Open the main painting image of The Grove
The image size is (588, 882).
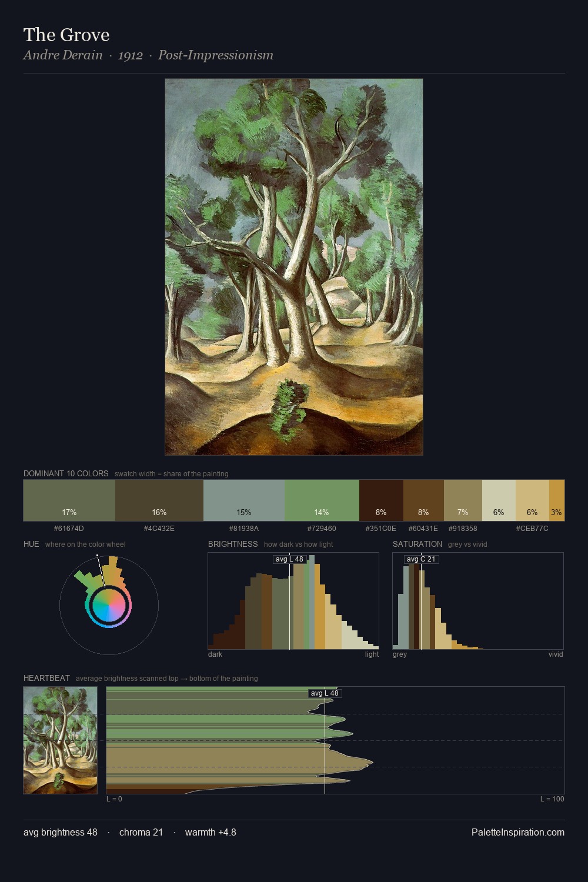(294, 267)
